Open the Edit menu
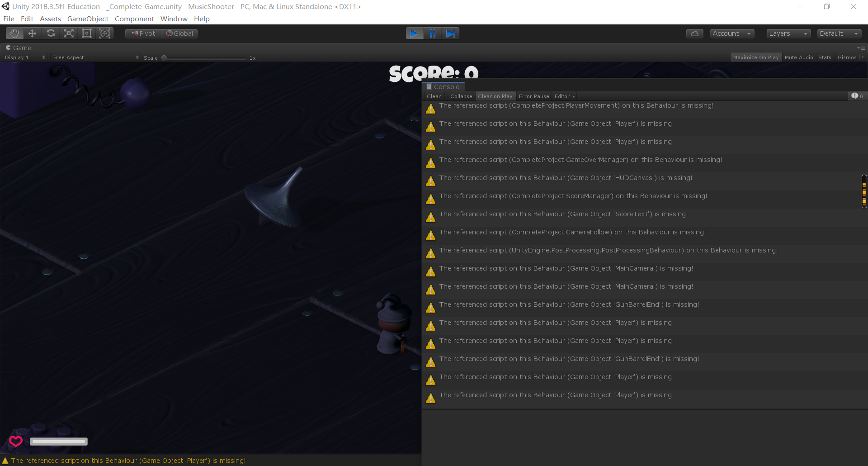The image size is (868, 466). pos(27,19)
